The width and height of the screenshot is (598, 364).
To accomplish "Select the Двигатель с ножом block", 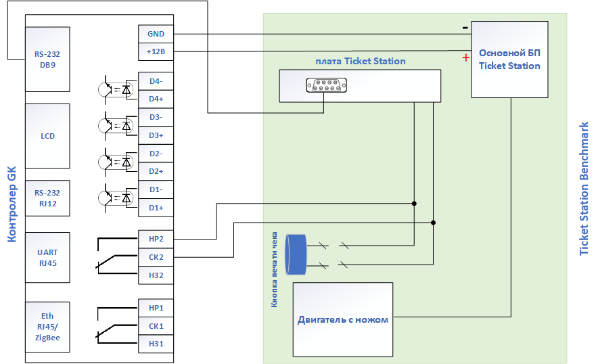I will point(343,320).
